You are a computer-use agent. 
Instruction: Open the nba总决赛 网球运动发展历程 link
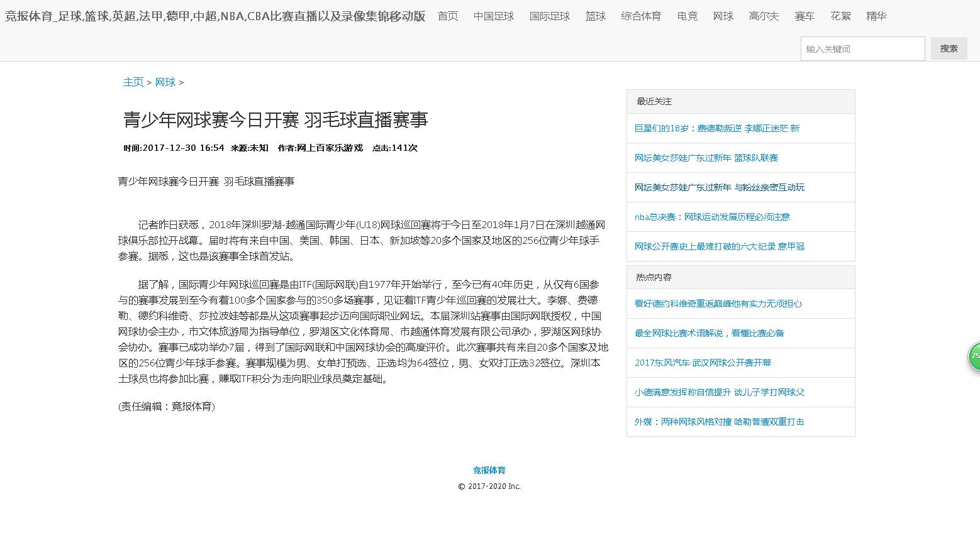click(712, 217)
